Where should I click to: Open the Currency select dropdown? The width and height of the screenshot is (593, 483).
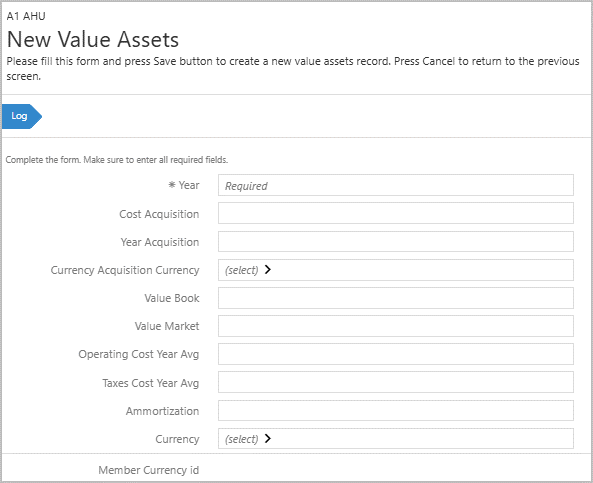[396, 439]
